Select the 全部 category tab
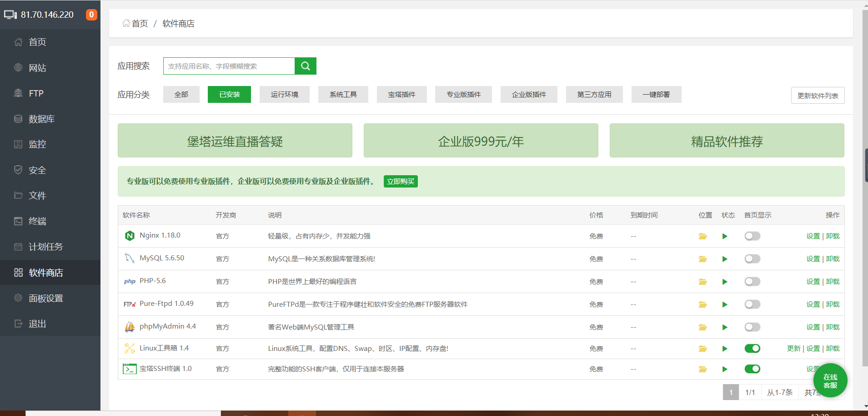The height and width of the screenshot is (416, 868). (181, 94)
